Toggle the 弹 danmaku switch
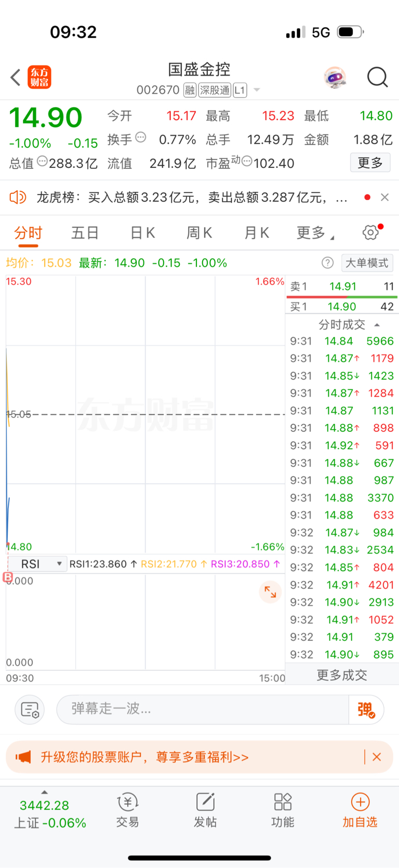The height and width of the screenshot is (868, 399). click(366, 709)
